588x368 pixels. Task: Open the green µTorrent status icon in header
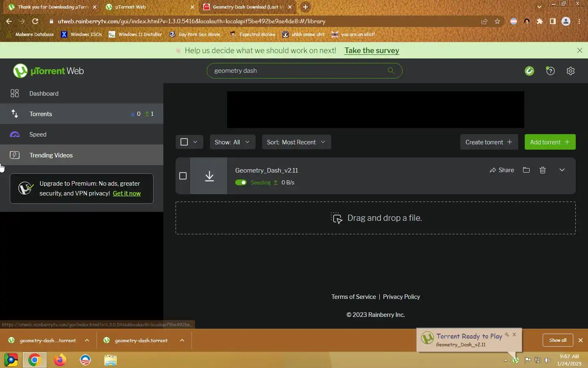pyautogui.click(x=529, y=71)
